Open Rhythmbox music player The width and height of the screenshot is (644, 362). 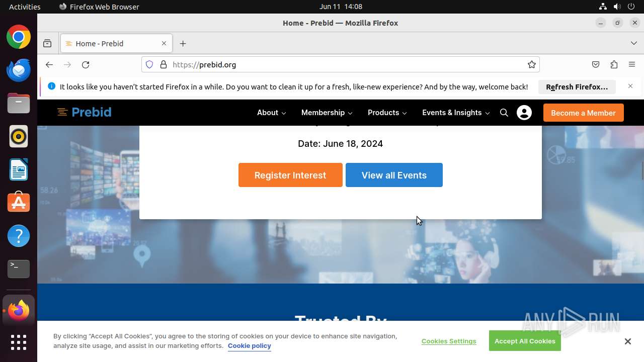pos(19,136)
